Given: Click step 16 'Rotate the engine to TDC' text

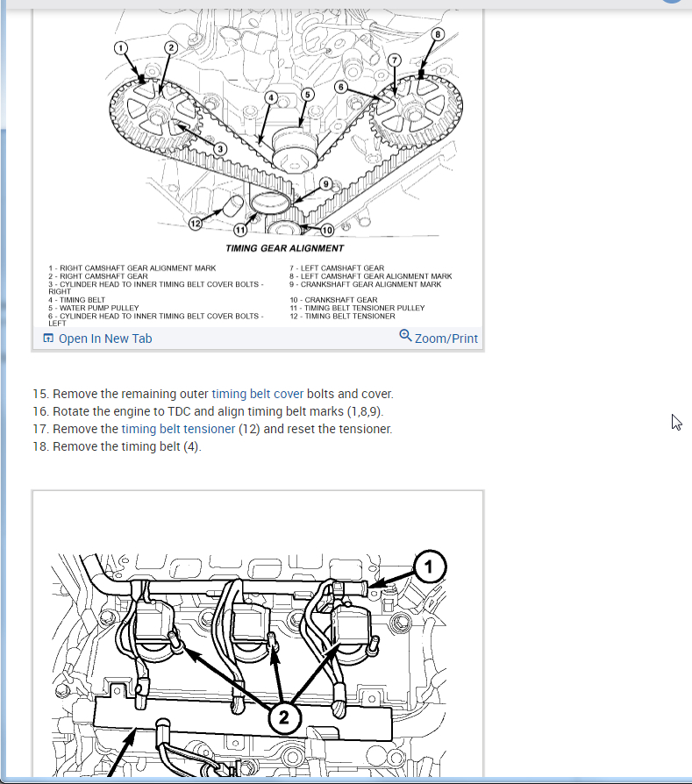Looking at the screenshot, I should point(208,411).
